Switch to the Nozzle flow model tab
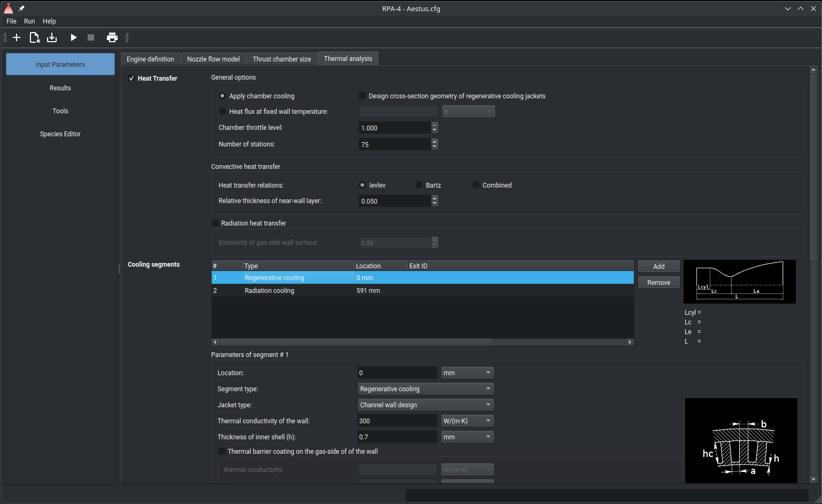Viewport: 822px width, 504px height. [x=213, y=59]
